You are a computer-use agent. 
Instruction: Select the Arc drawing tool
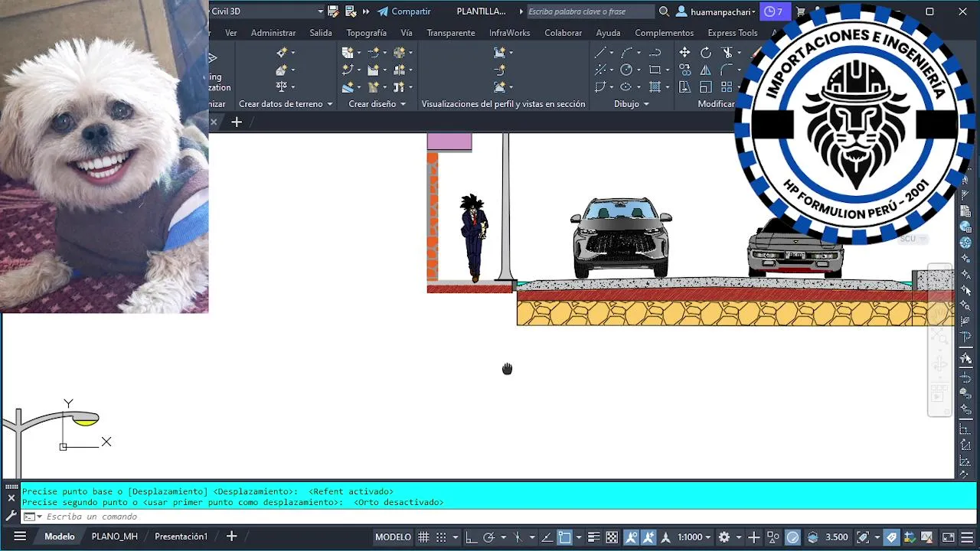click(626, 53)
